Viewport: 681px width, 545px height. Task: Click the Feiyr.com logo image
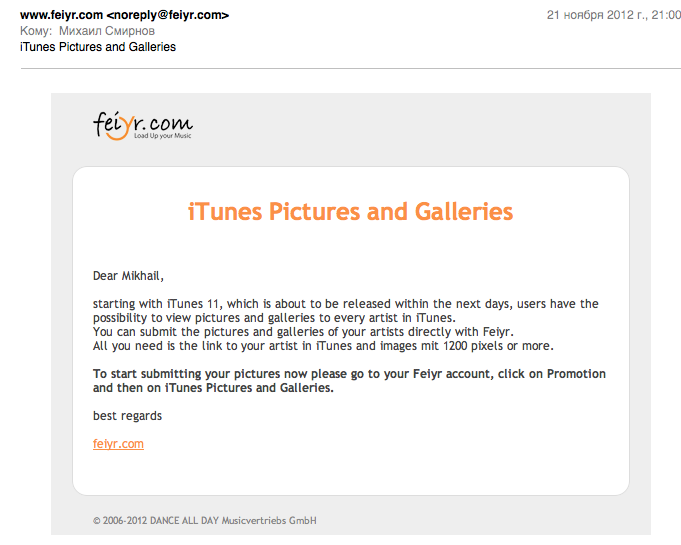pos(143,126)
